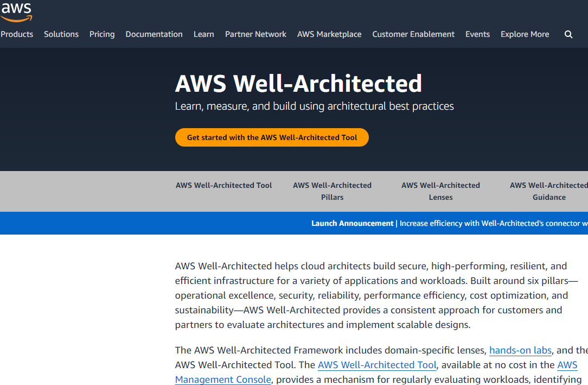Select Events in the top navigation

click(x=477, y=34)
